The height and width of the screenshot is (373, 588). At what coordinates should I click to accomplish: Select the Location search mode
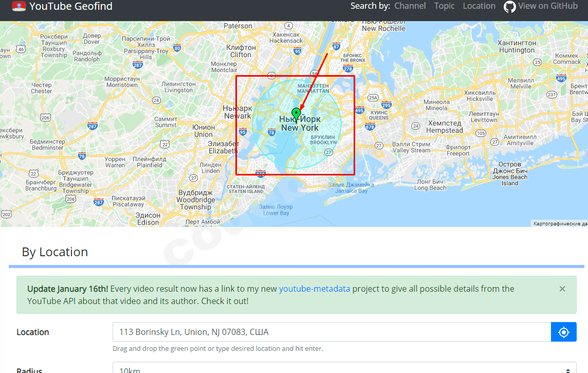(479, 6)
